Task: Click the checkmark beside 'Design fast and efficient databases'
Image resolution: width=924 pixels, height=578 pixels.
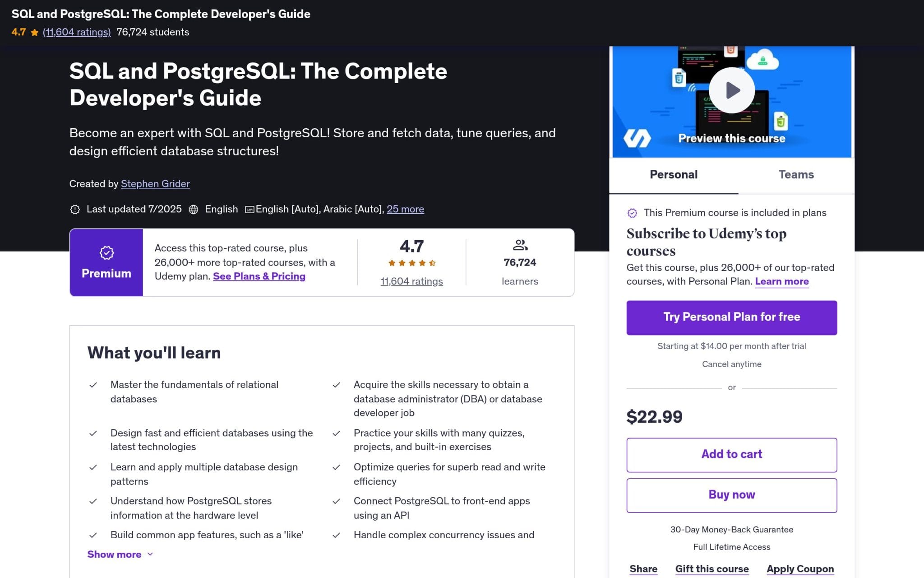Action: point(93,433)
